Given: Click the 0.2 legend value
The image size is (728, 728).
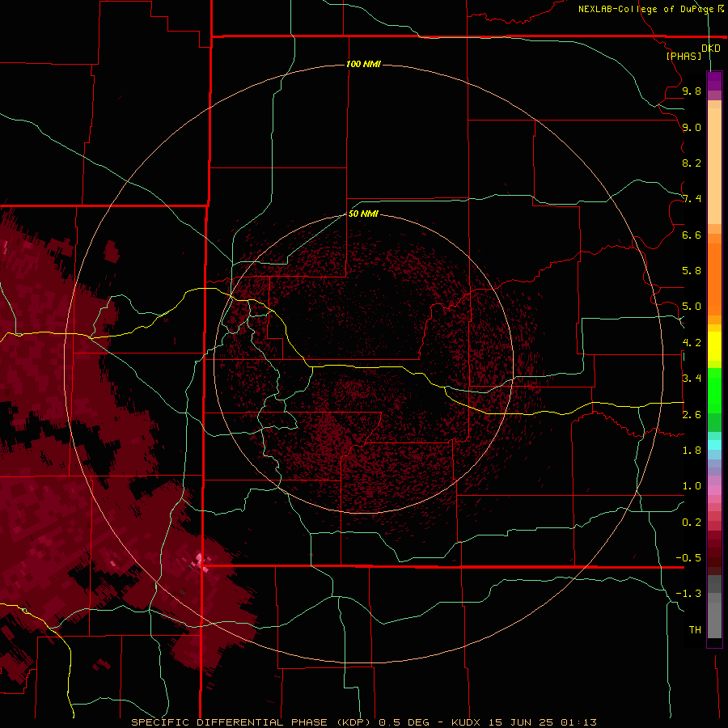Looking at the screenshot, I should tap(692, 523).
